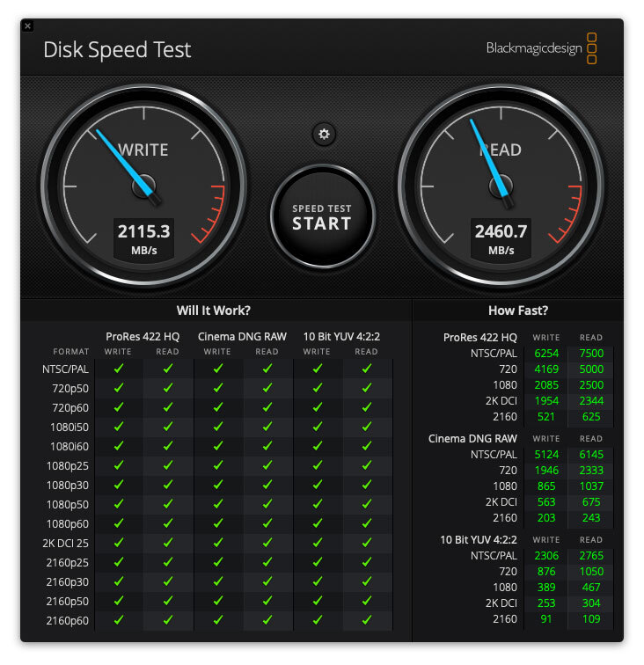
Task: Click 2160p60 10 Bit YUV read checkmark
Action: (367, 620)
